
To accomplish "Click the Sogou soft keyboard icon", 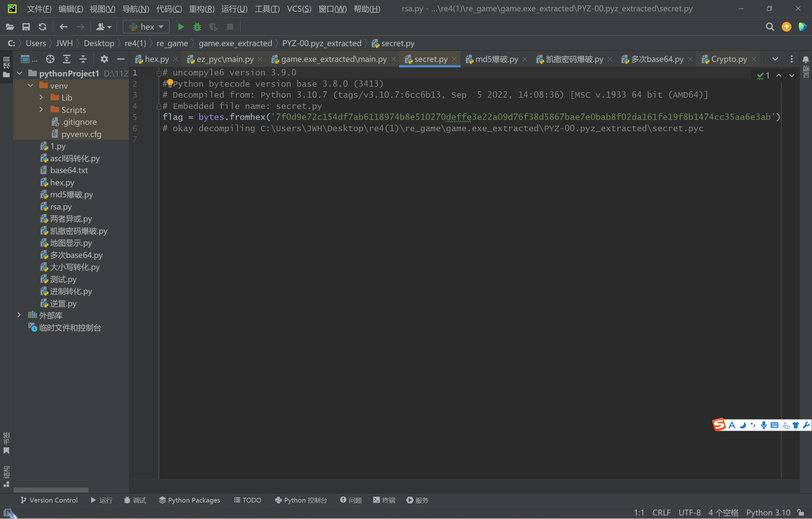I will [775, 425].
